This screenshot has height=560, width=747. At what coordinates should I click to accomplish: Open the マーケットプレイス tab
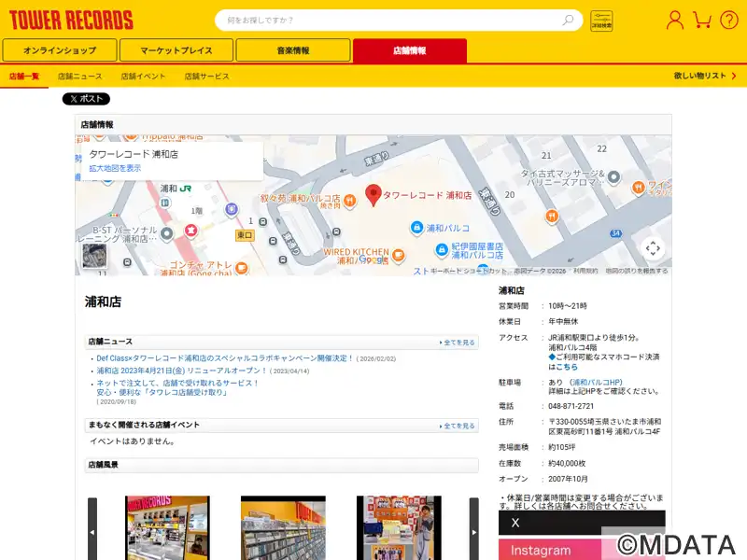pos(176,50)
